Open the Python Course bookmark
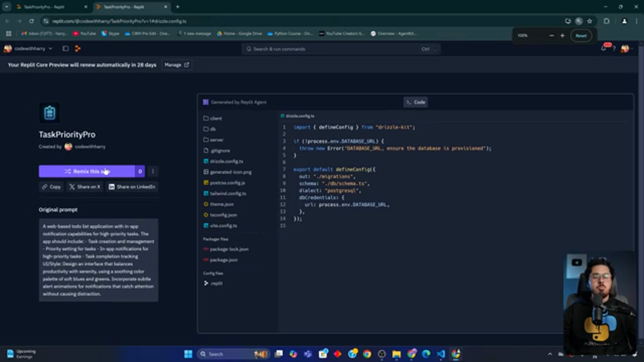 click(x=291, y=34)
